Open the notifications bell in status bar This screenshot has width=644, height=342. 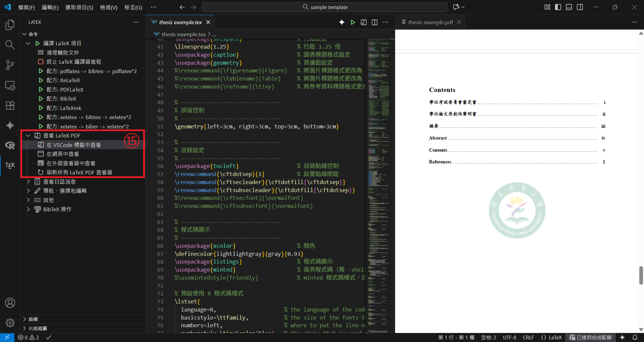(x=635, y=337)
